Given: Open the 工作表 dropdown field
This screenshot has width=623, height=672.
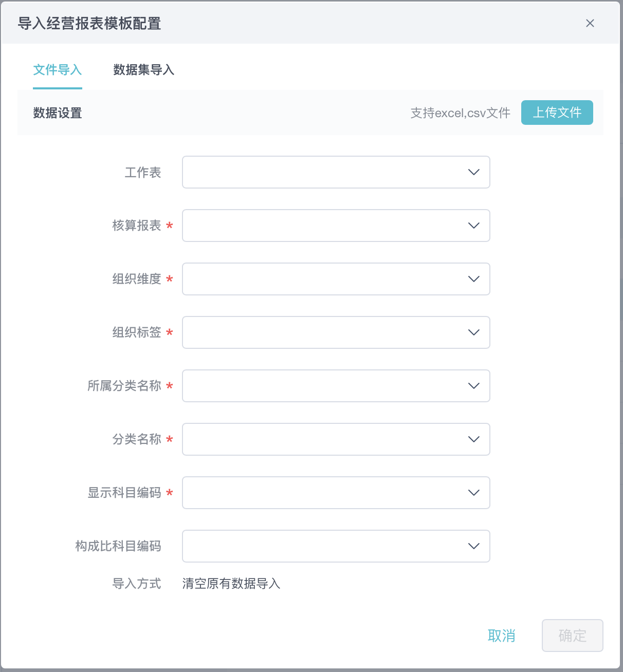Looking at the screenshot, I should (x=324, y=172).
